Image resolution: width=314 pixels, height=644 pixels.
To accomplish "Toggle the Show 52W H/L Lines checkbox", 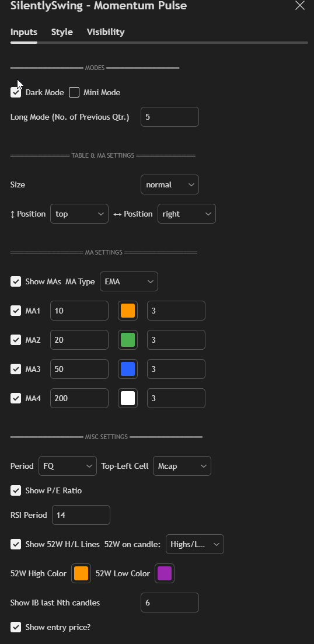I will [16, 545].
